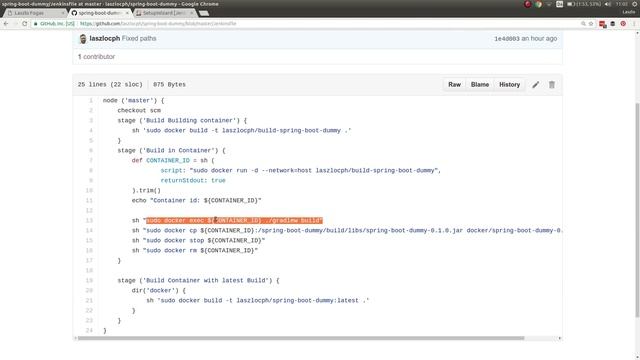The image size is (640, 360).
Task: Reload the page with the refresh icon
Action: point(24,24)
